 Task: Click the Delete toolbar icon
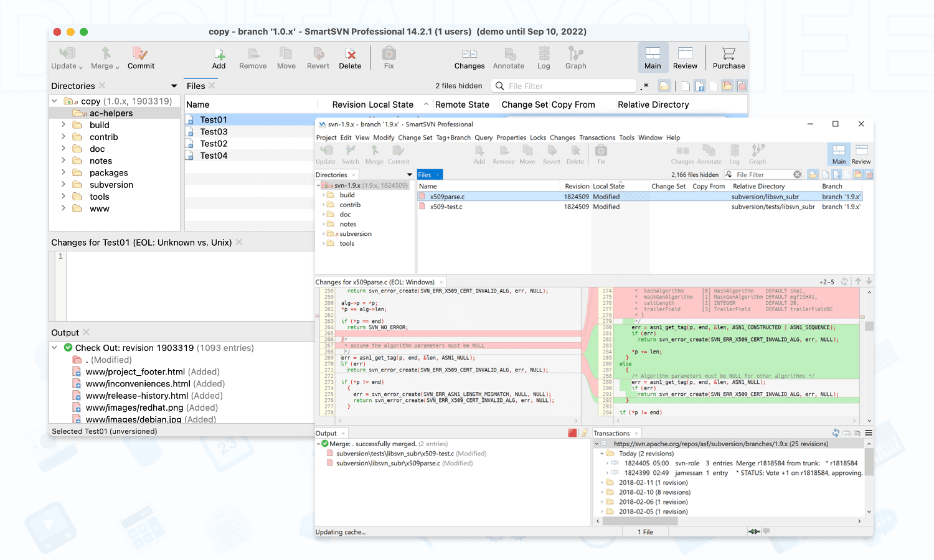(350, 55)
